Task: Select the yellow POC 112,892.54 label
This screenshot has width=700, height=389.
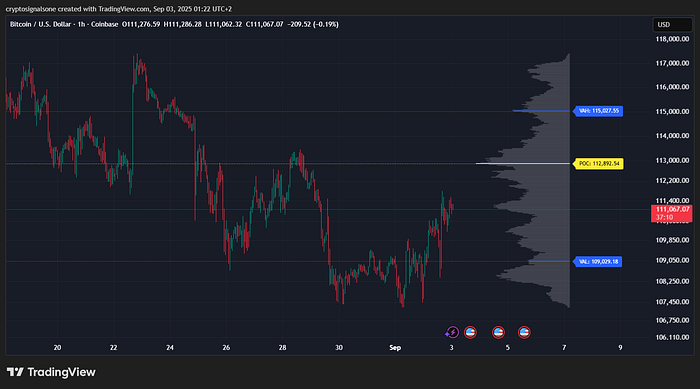Action: tap(599, 164)
